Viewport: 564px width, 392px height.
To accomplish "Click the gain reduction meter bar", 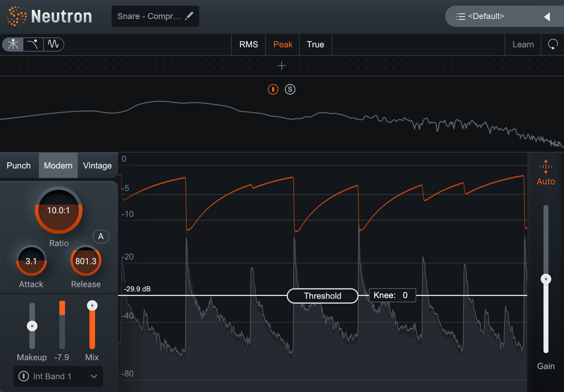I will (x=62, y=325).
